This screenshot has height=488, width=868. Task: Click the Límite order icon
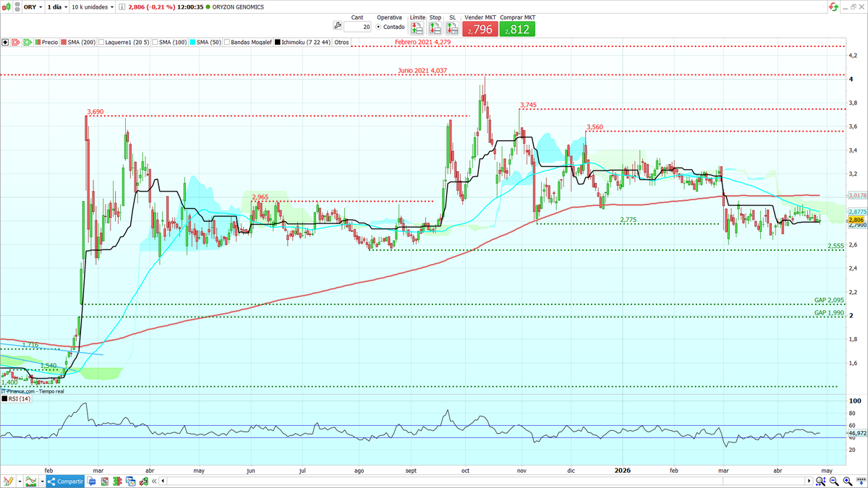tap(417, 28)
